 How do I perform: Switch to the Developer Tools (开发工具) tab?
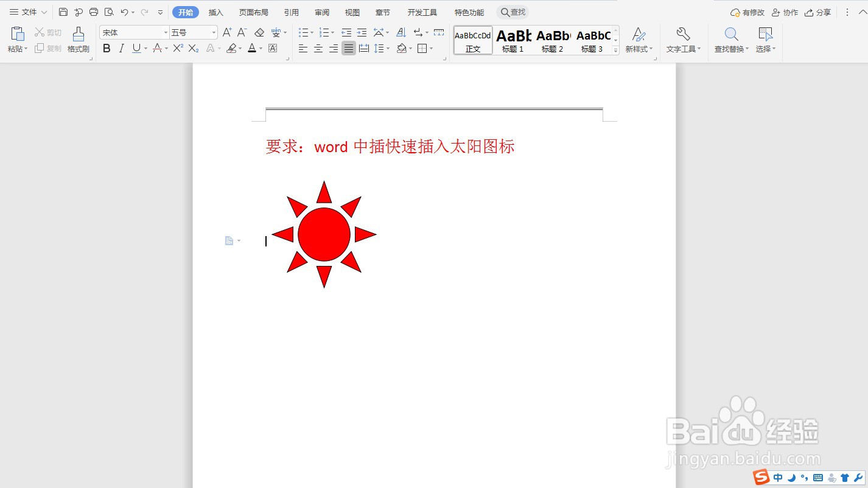(x=422, y=12)
